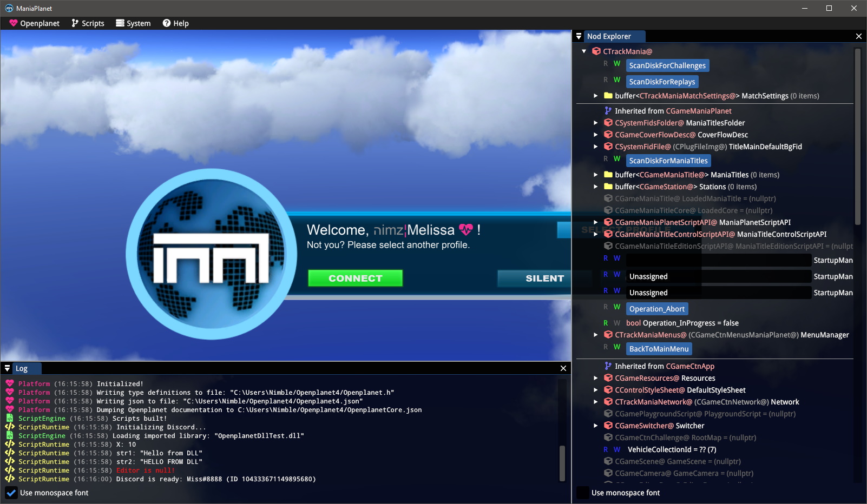
Task: Expand the DefaultStyleSheet node
Action: click(595, 390)
